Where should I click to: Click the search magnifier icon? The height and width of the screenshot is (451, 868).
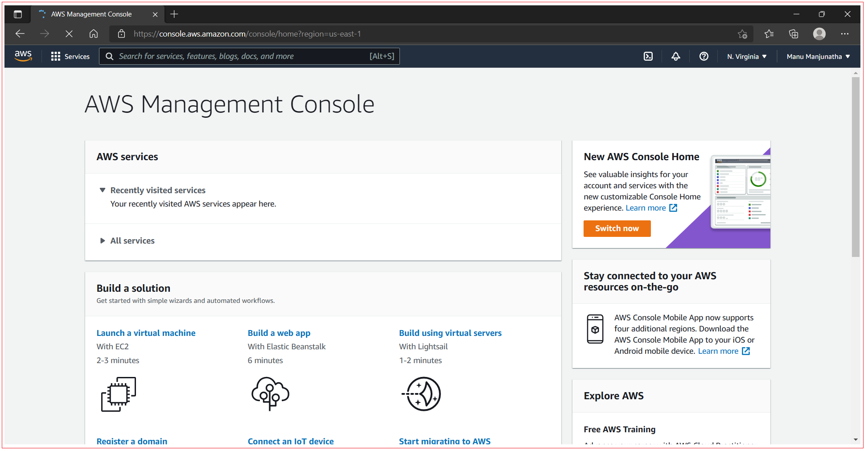tap(109, 56)
